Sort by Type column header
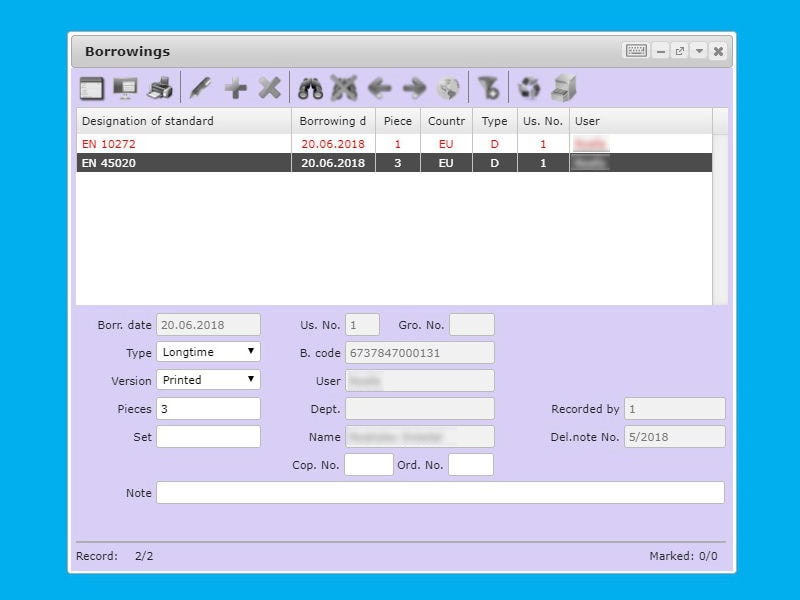800x600 pixels. click(x=494, y=121)
